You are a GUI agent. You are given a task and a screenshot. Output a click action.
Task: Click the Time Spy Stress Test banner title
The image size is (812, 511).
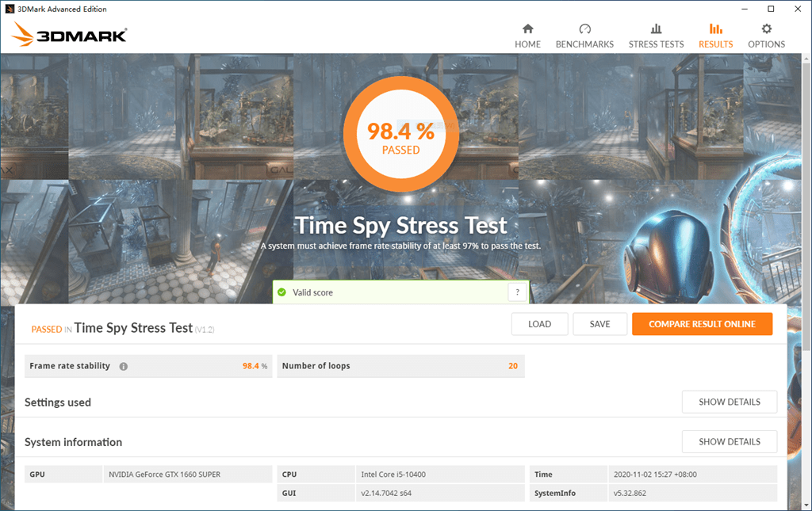pyautogui.click(x=400, y=226)
